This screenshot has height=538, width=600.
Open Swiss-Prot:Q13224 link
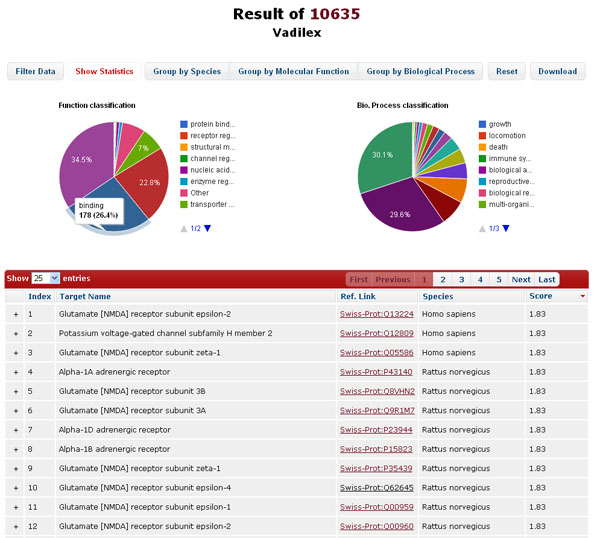tap(377, 314)
